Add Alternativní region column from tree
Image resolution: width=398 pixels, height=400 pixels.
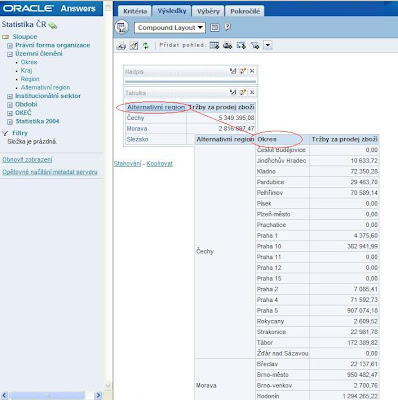click(45, 87)
